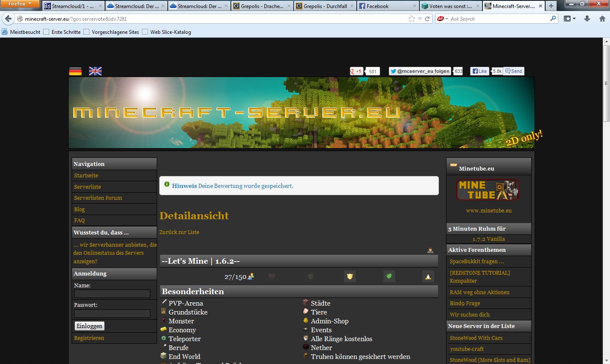The height and width of the screenshot is (364, 610).
Task: Open SpaceBukkit fragen forum topic
Action: [477, 261]
